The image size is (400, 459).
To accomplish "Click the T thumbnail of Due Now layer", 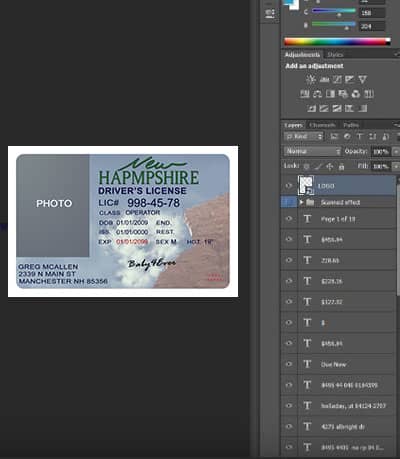I will [x=307, y=364].
